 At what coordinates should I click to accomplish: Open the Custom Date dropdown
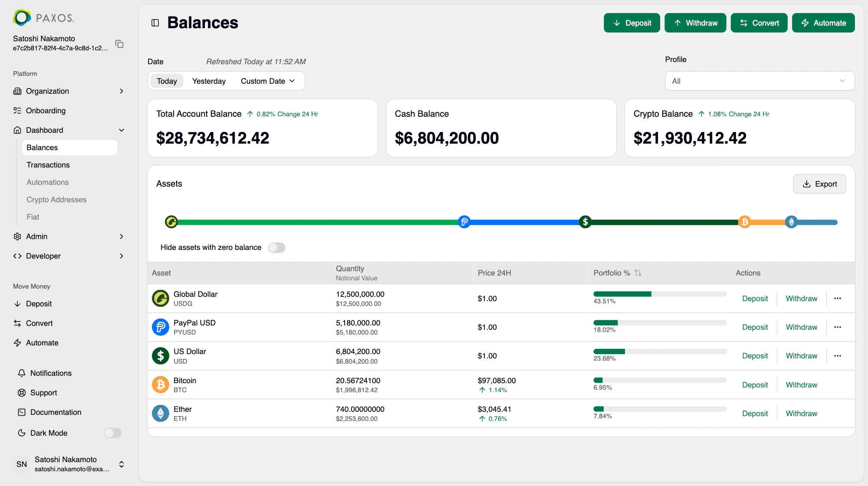[x=268, y=81]
